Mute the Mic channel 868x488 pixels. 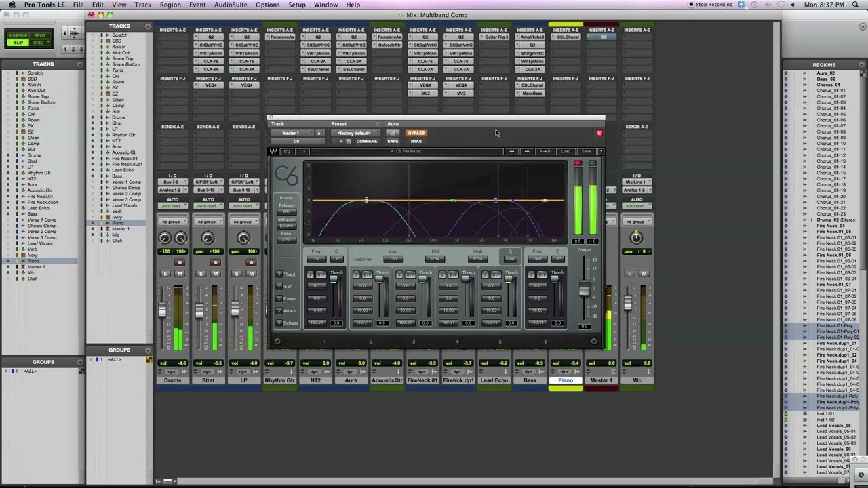pyautogui.click(x=644, y=274)
